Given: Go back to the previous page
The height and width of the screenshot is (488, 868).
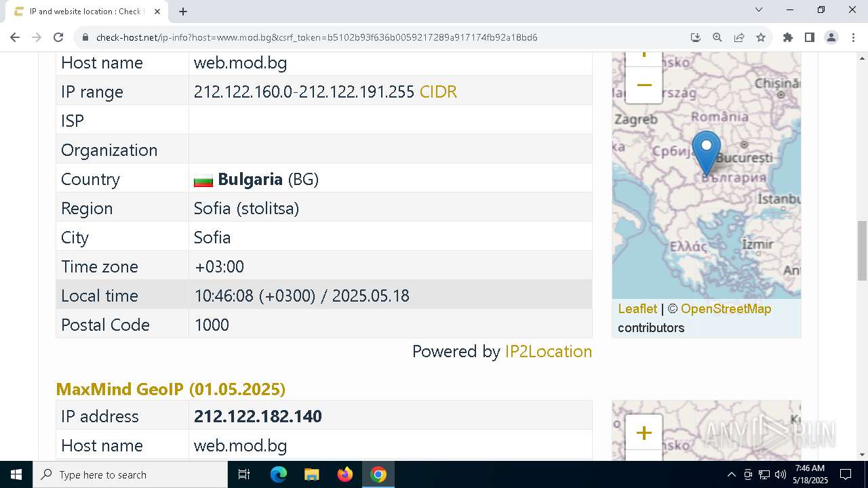Looking at the screenshot, I should pyautogui.click(x=15, y=37).
